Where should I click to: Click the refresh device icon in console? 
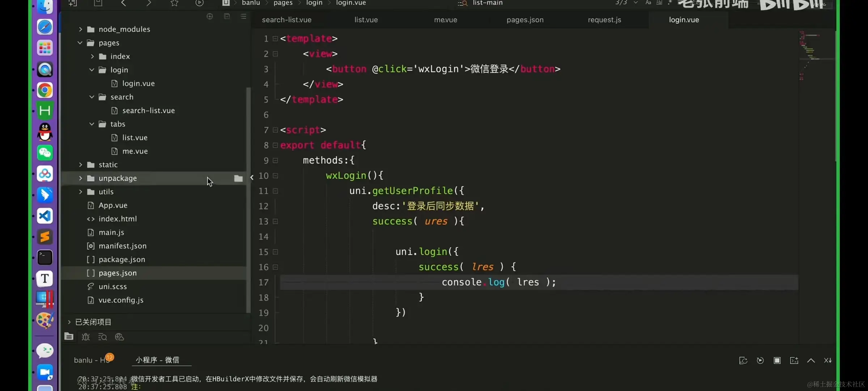click(743, 360)
